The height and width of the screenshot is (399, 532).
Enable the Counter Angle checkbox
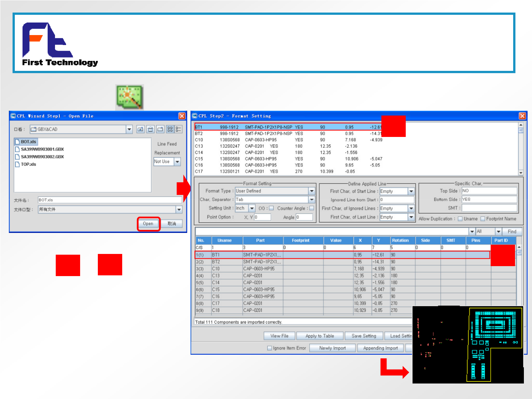click(x=312, y=208)
